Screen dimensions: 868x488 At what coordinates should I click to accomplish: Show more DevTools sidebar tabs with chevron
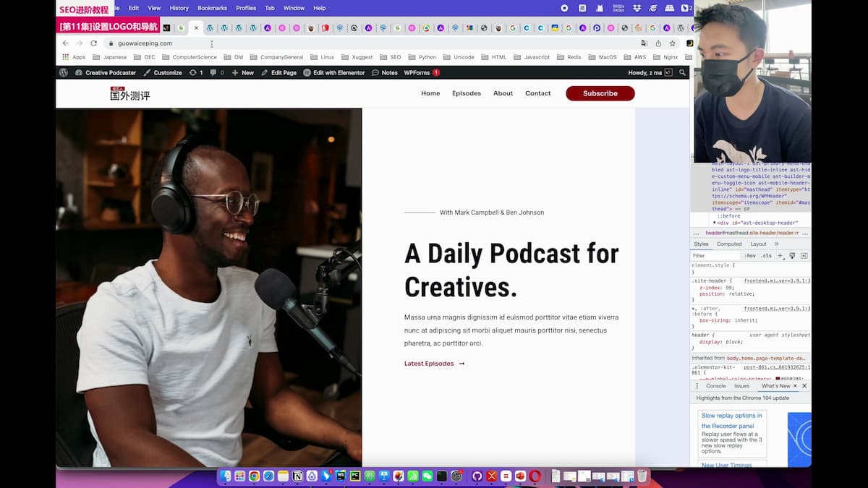pos(777,244)
